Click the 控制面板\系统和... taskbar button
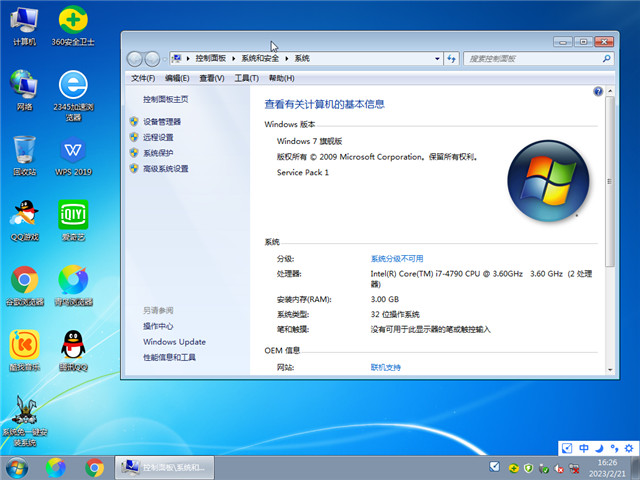Screen dimensions: 640x480 pos(164,467)
